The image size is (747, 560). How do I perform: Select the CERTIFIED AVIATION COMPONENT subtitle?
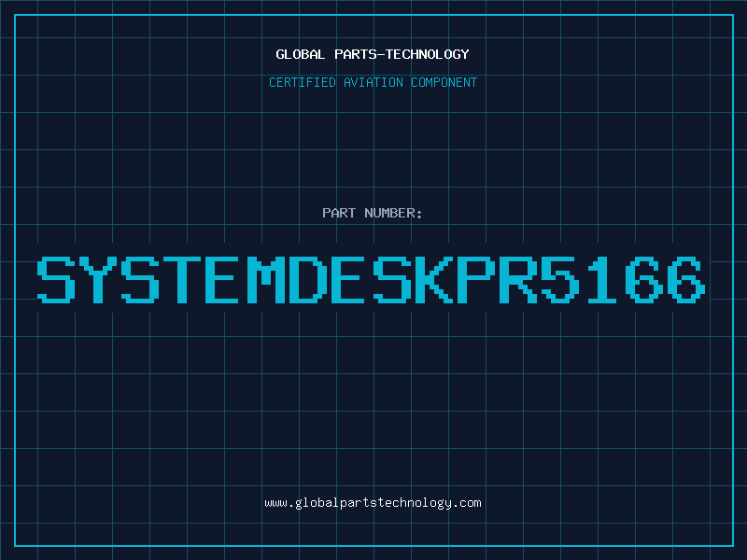pyautogui.click(x=373, y=82)
